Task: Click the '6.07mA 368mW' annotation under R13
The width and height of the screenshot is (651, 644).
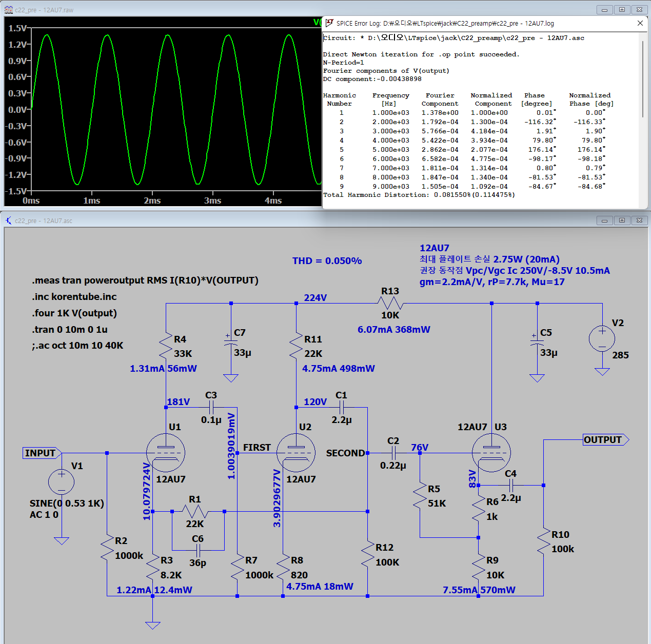Action: [394, 330]
